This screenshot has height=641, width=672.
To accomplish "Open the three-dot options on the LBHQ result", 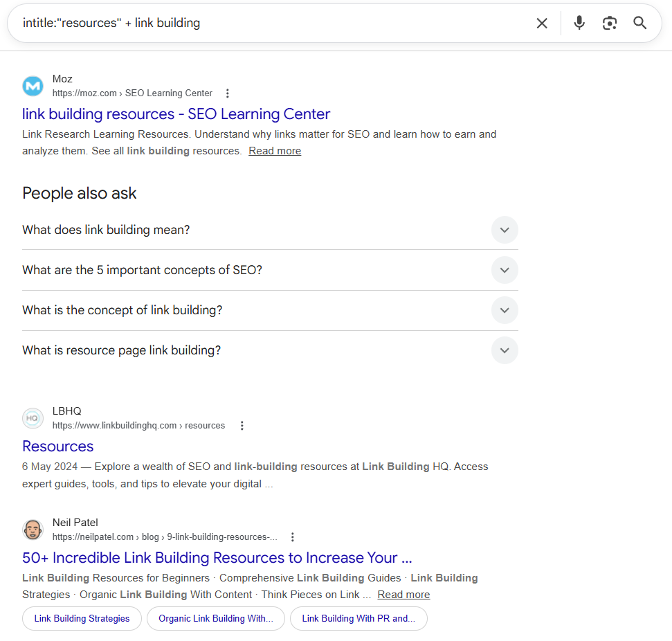I will click(242, 425).
